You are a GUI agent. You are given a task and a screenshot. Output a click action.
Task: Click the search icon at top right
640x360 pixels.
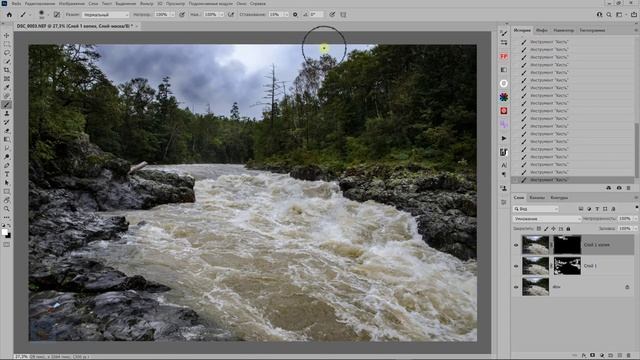pos(609,14)
